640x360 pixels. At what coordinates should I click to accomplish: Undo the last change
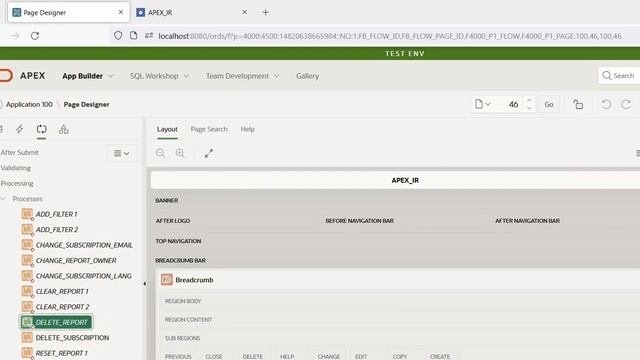606,104
